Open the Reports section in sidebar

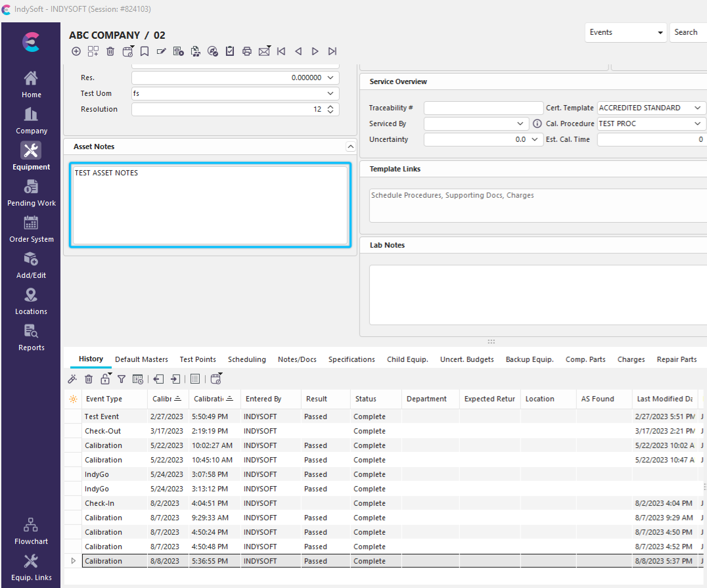pos(31,338)
